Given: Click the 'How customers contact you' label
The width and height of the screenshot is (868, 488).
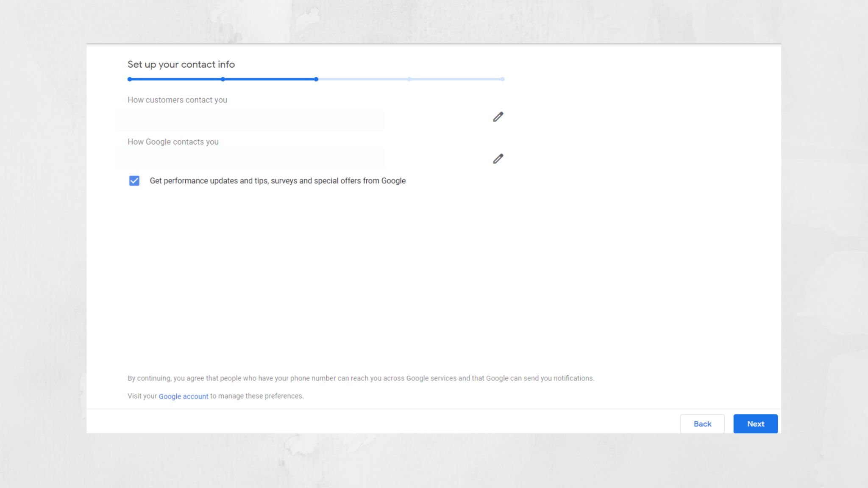Looking at the screenshot, I should pos(177,100).
